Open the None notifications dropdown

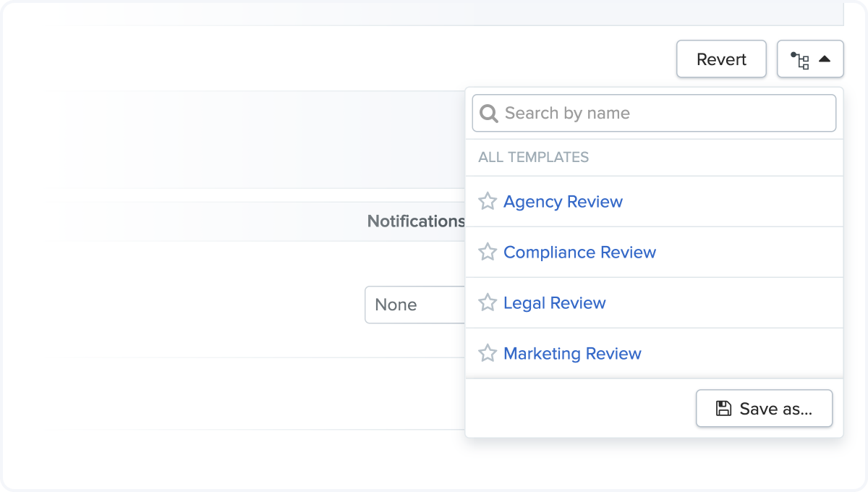pos(414,305)
